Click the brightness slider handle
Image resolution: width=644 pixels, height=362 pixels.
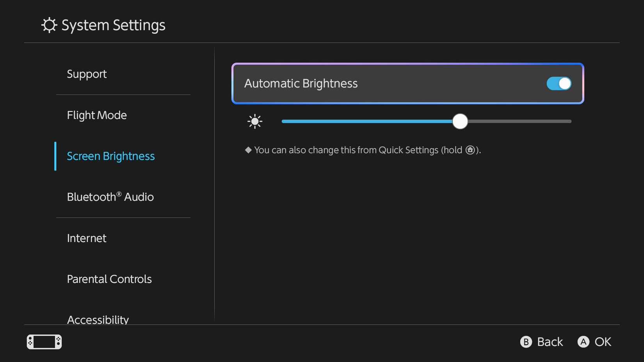coord(460,121)
